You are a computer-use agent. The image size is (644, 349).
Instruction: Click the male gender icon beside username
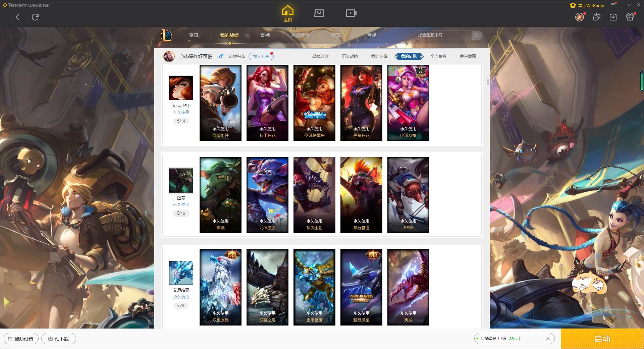tap(221, 56)
